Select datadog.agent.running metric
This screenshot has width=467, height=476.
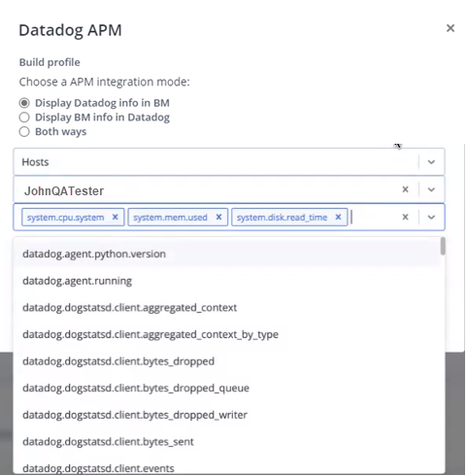coord(226,281)
